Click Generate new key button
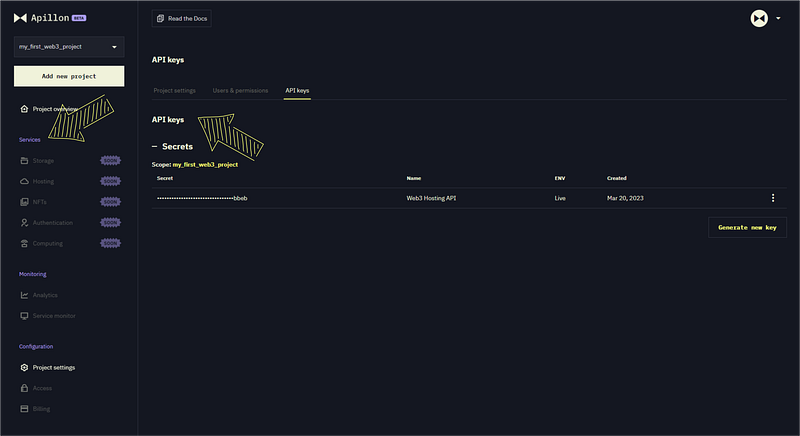Image resolution: width=800 pixels, height=436 pixels. coord(747,227)
